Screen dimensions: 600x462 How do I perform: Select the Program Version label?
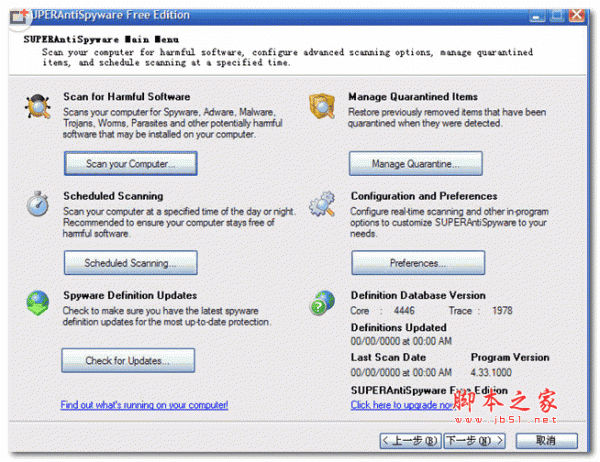510,358
